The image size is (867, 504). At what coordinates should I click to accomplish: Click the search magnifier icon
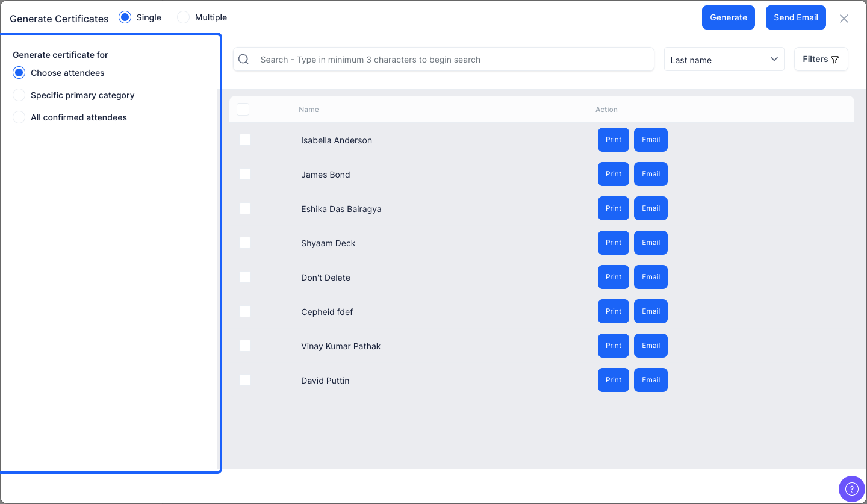(243, 59)
